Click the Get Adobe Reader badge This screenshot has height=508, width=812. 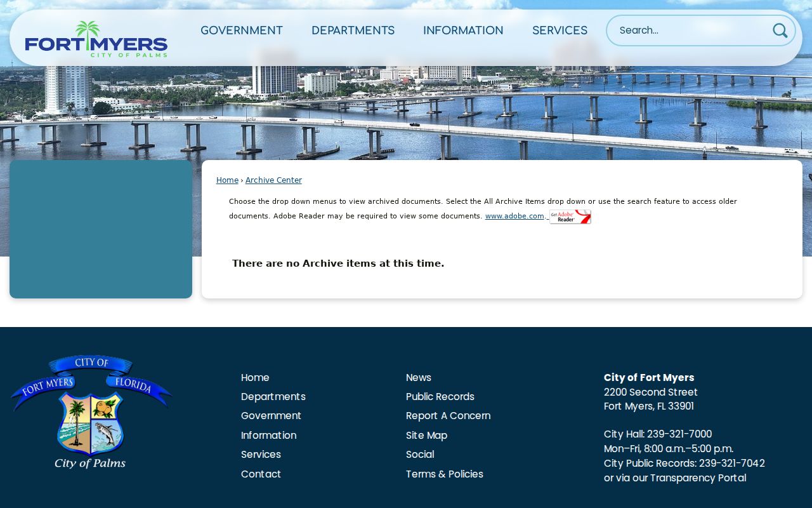(x=570, y=217)
